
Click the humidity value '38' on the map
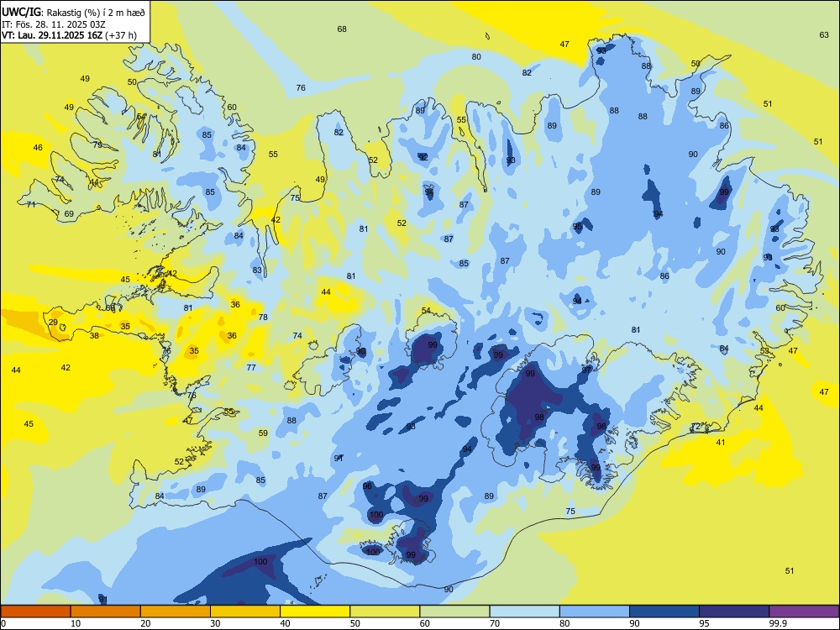pos(94,335)
